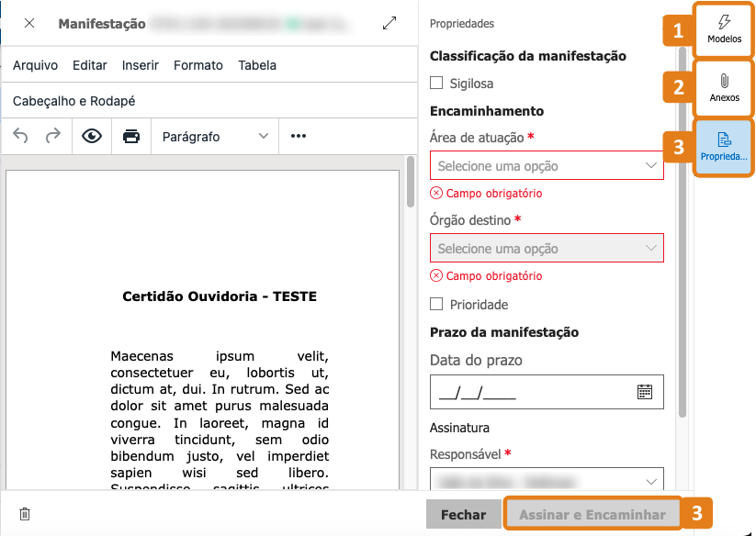Delete document using the trash icon
This screenshot has height=536, width=756.
pyautogui.click(x=25, y=514)
